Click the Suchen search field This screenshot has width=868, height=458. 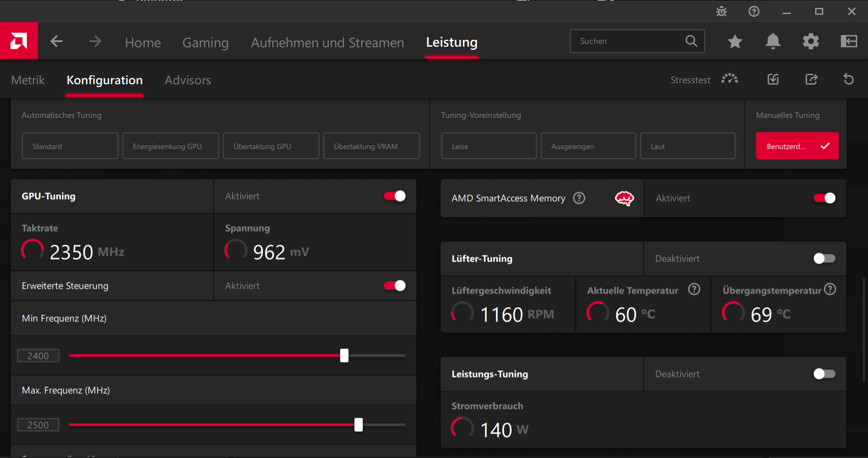tap(637, 41)
